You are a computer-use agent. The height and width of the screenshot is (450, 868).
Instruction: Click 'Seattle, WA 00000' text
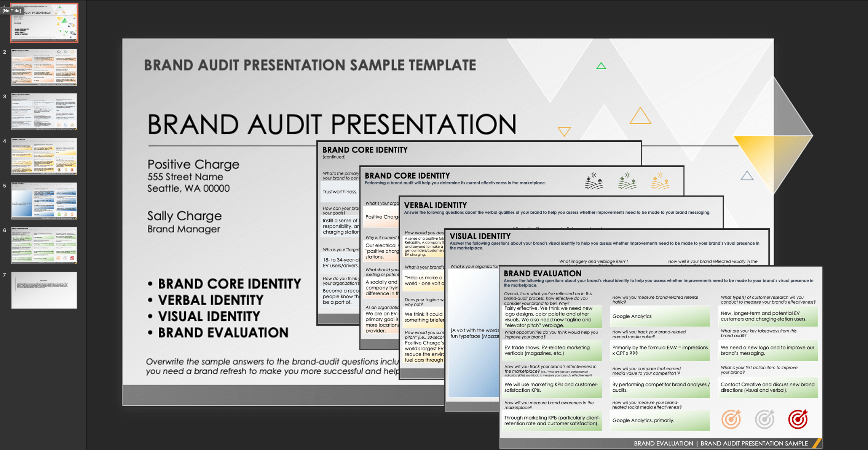(188, 188)
